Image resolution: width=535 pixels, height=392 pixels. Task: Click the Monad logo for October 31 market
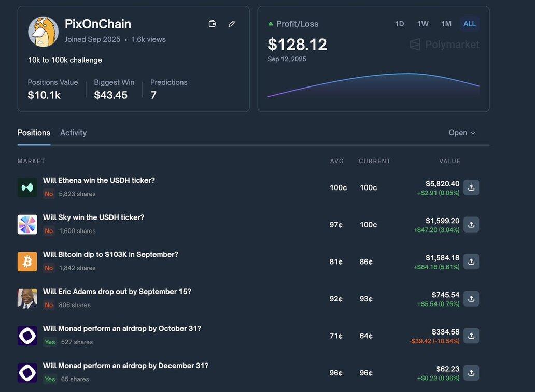tap(27, 336)
